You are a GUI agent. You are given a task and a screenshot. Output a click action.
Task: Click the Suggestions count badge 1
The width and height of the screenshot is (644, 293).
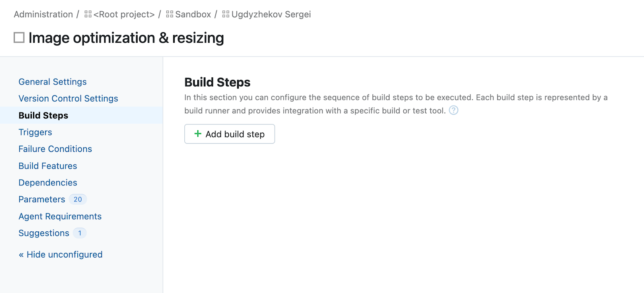tap(80, 233)
